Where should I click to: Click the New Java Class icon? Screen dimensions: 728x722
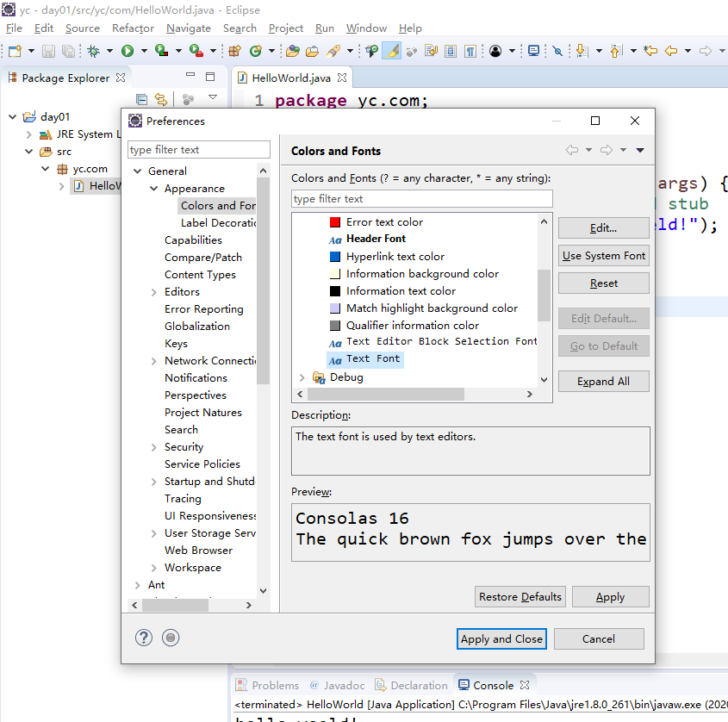(x=255, y=51)
